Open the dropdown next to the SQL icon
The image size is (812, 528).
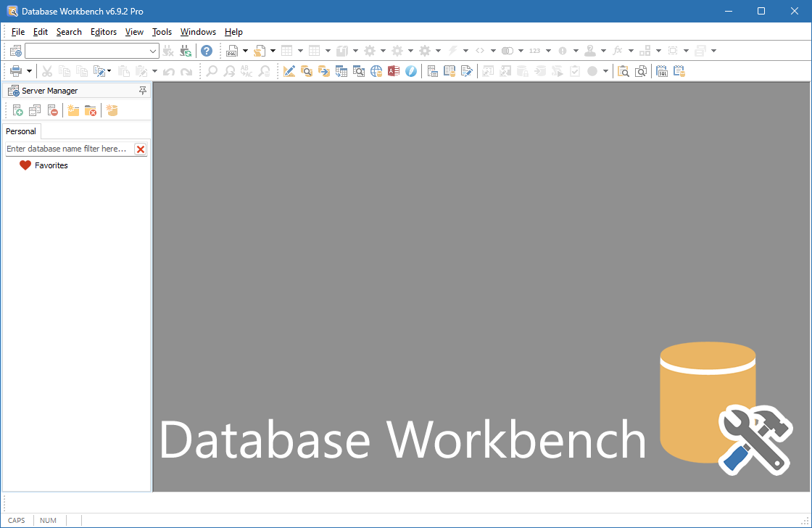pyautogui.click(x=245, y=50)
